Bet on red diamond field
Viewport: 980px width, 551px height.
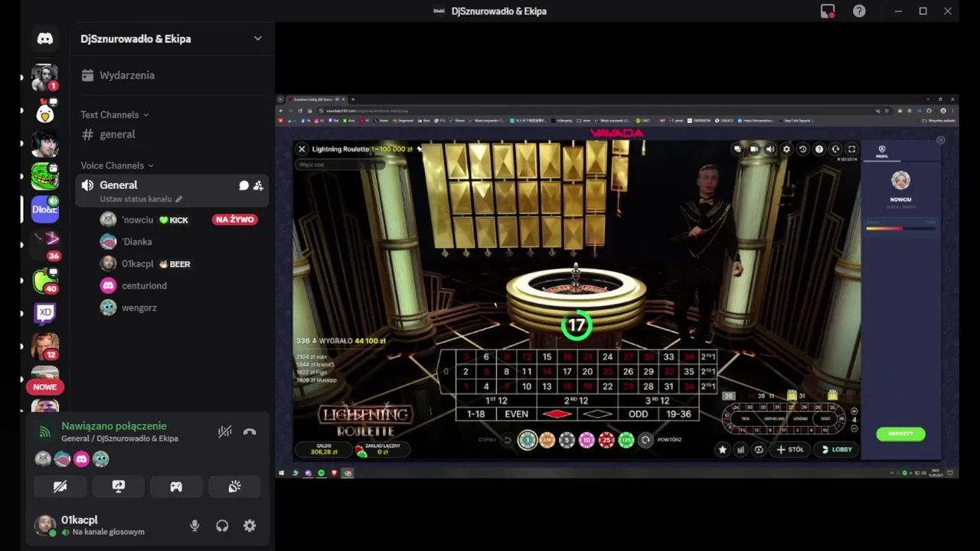pos(557,414)
